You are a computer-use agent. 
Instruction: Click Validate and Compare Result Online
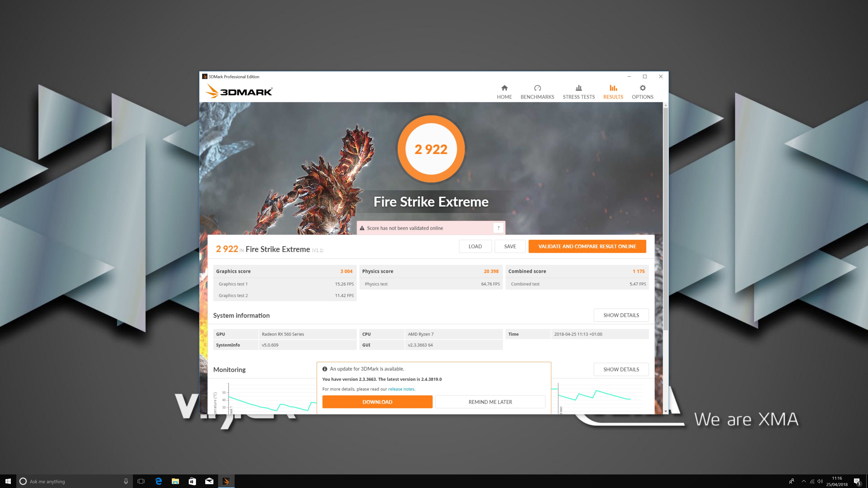(587, 246)
